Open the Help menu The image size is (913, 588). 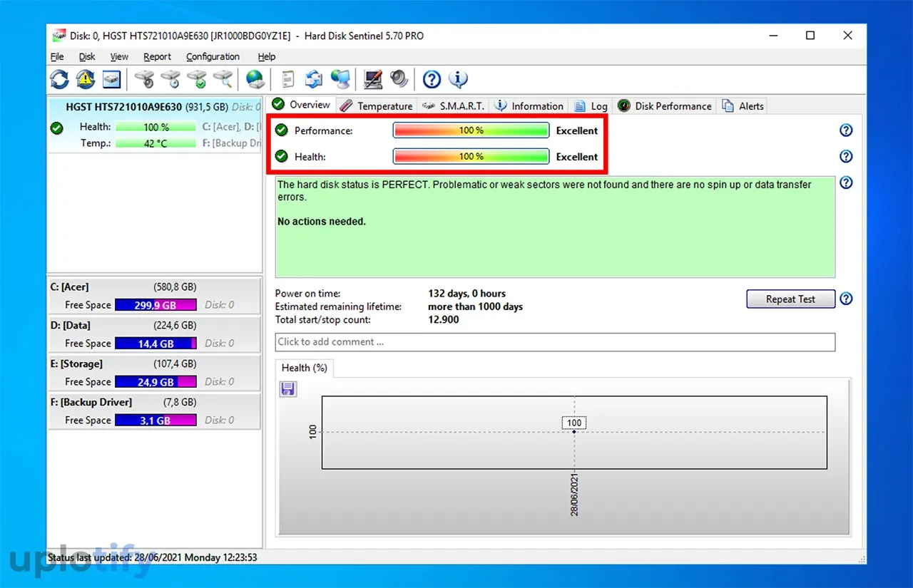267,56
